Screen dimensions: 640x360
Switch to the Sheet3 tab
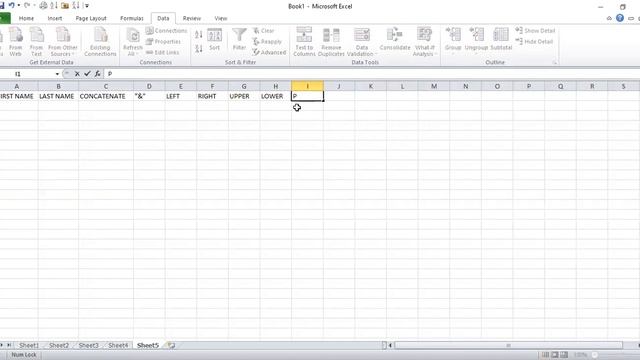(x=89, y=345)
